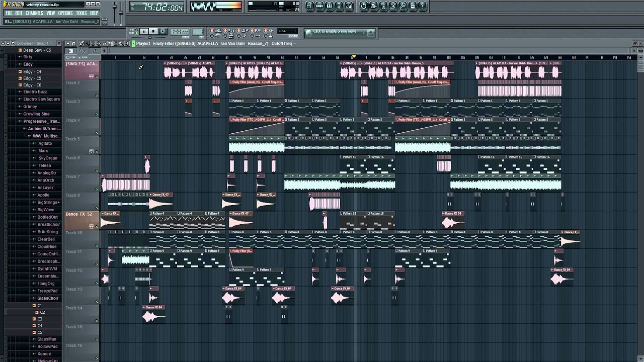Viewport: 644px width, 362px height.
Task: Open the playlist options menu arrow
Action: (x=68, y=43)
